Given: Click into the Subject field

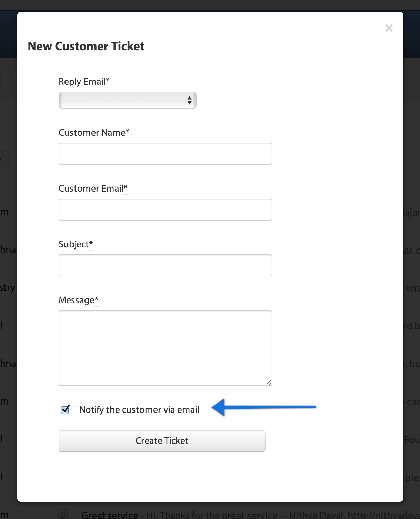Looking at the screenshot, I should (x=166, y=265).
